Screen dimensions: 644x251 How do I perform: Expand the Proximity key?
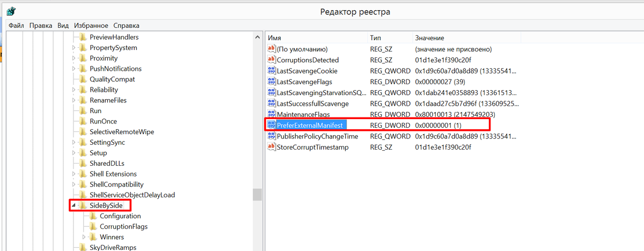pyautogui.click(x=74, y=58)
